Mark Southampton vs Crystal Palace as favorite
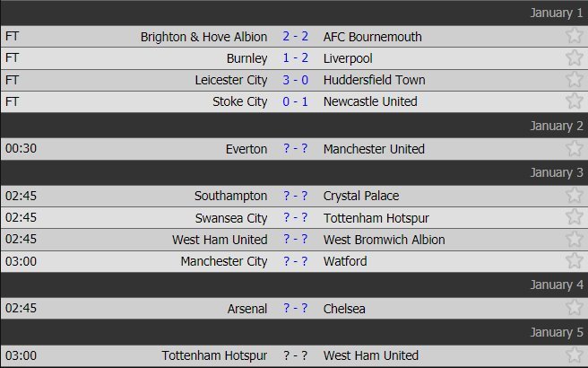 (574, 196)
